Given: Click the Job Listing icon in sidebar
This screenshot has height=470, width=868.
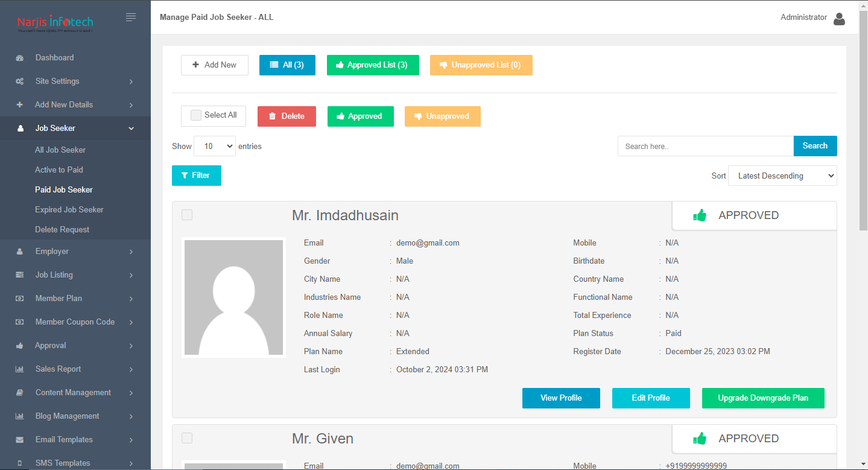Looking at the screenshot, I should [20, 275].
